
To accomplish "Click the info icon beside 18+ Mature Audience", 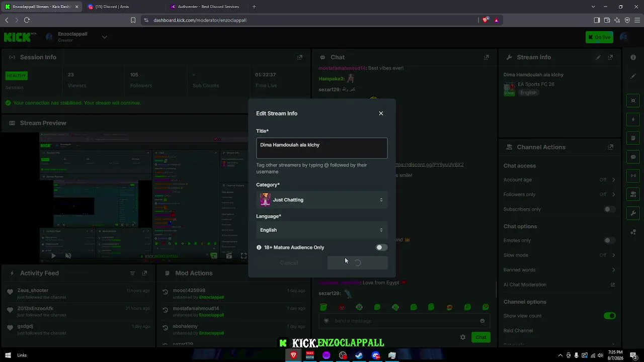I will coord(259,247).
